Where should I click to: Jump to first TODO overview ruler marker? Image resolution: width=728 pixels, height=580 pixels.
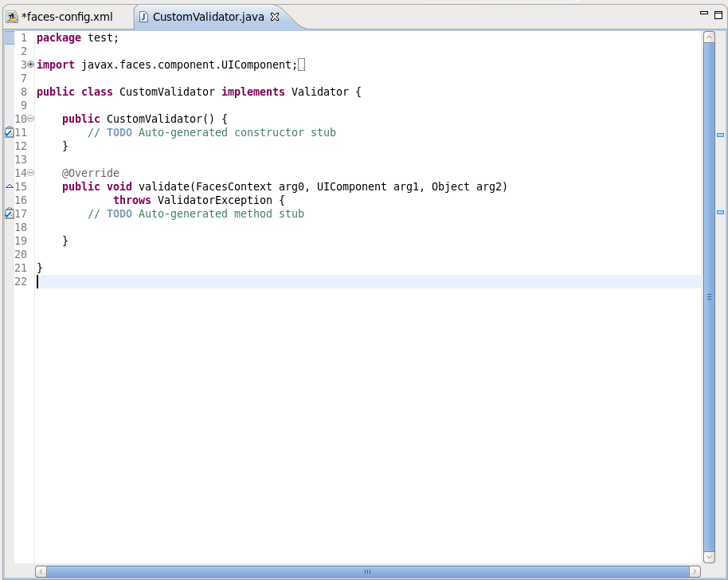[x=720, y=135]
